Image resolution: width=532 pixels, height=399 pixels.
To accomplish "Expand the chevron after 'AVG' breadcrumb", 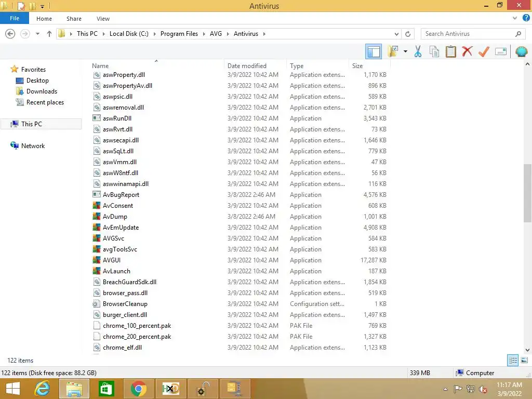I will click(x=228, y=34).
